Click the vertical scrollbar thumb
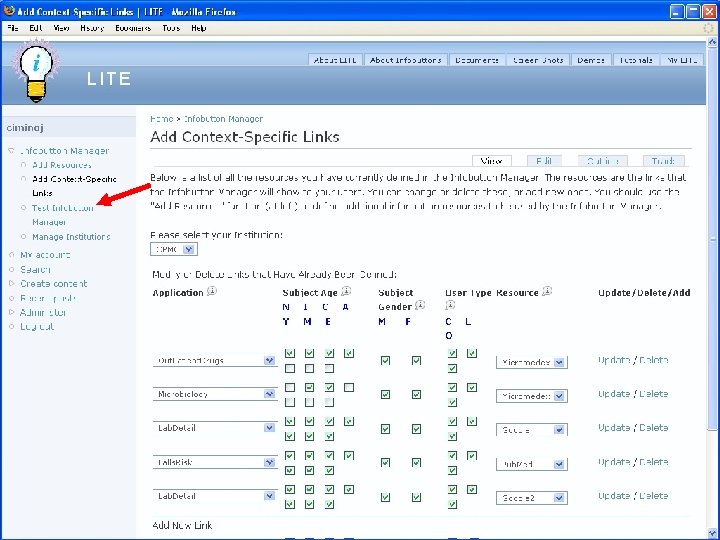The image size is (720, 540). point(712,238)
